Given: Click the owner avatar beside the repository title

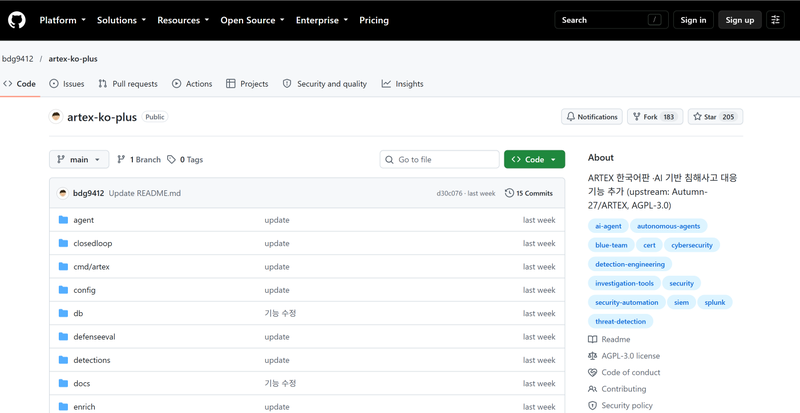Looking at the screenshot, I should 56,117.
